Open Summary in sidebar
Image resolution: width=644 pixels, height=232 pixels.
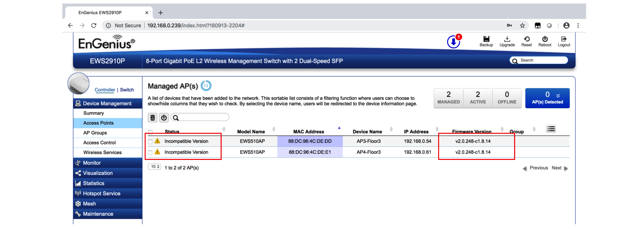point(108,113)
